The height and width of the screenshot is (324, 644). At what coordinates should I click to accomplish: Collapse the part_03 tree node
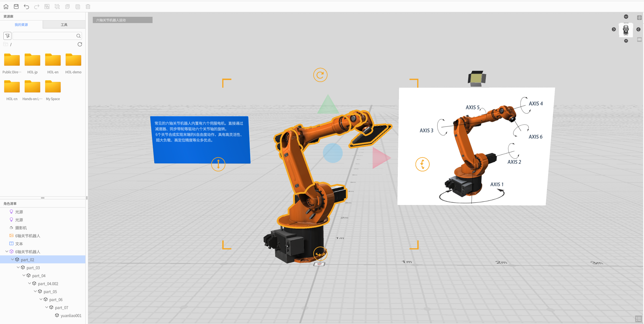pyautogui.click(x=18, y=267)
